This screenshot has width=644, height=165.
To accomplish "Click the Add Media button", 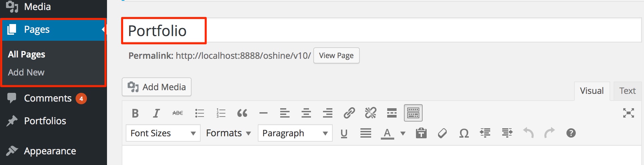I will coord(156,87).
